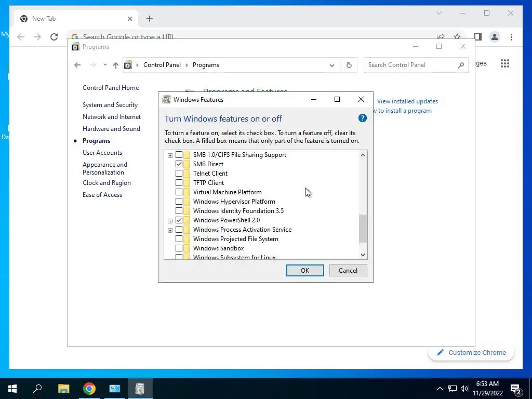Switch to Chrome on the taskbar
Viewport: 532px width, 399px height.
click(89, 389)
